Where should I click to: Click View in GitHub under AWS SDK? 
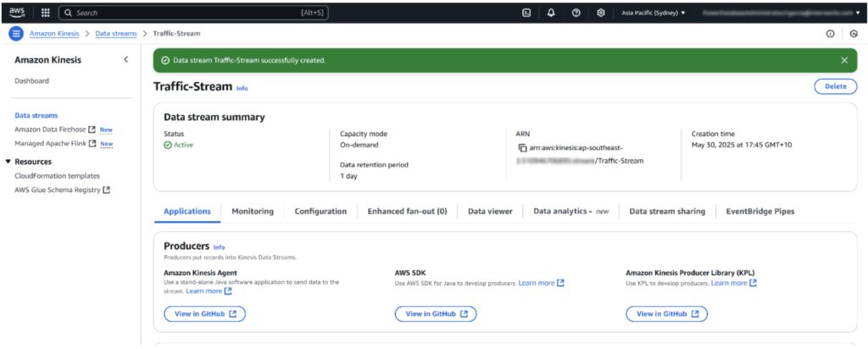[x=436, y=313]
